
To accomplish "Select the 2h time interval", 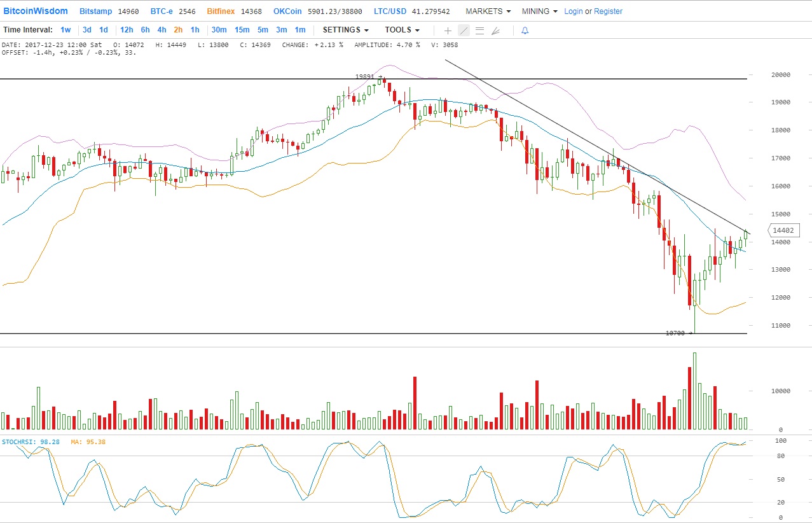I will (x=178, y=30).
